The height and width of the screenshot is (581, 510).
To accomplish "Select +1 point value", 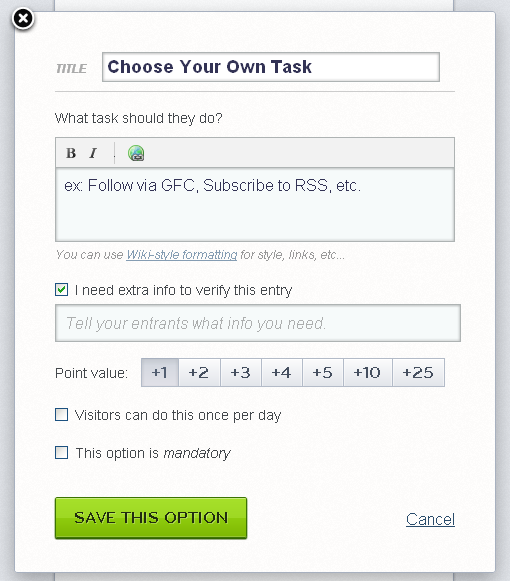I will point(160,372).
